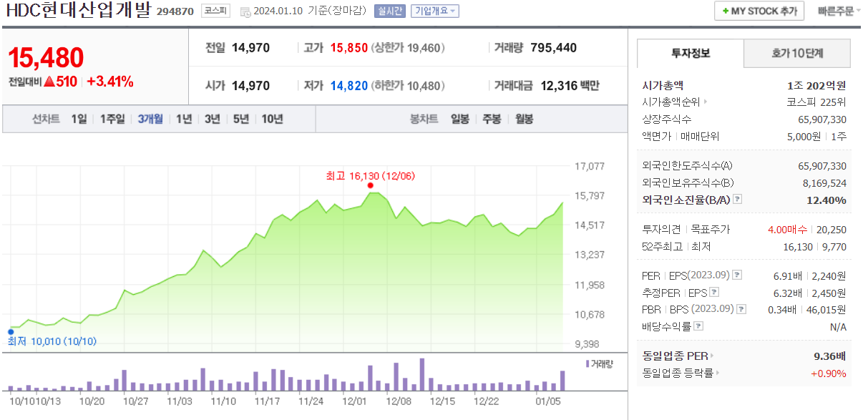Click the 고가 value 15,850
868x420 pixels.
point(349,48)
